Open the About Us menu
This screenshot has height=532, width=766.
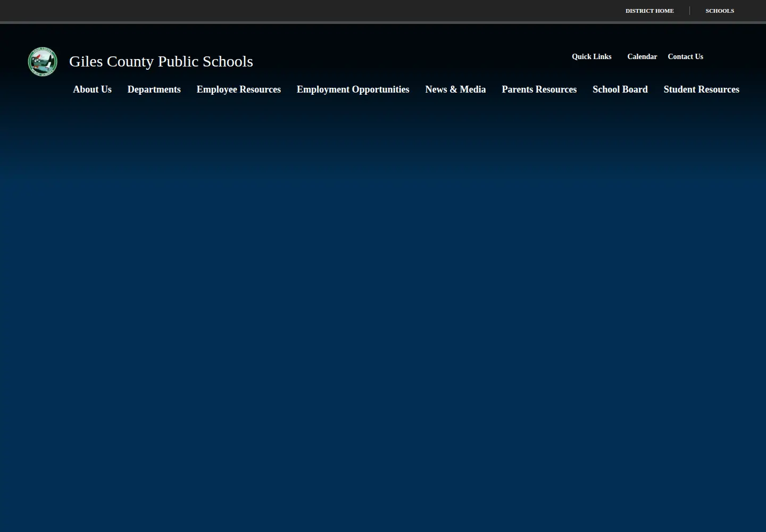point(92,89)
